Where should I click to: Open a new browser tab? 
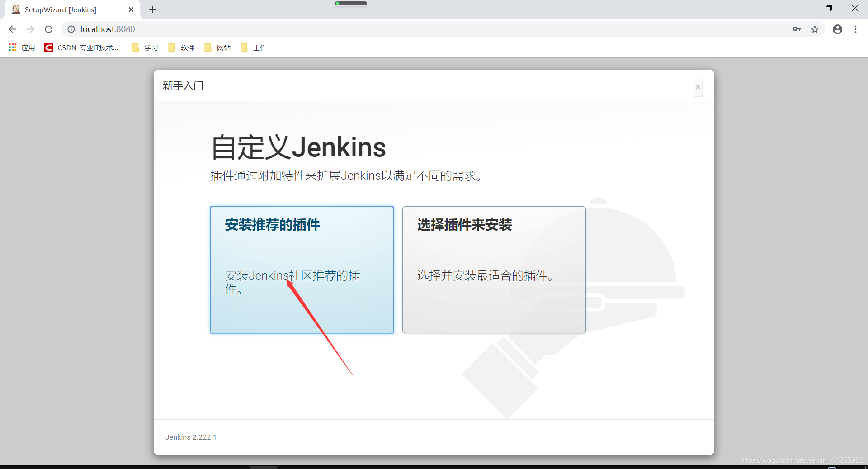(x=153, y=9)
